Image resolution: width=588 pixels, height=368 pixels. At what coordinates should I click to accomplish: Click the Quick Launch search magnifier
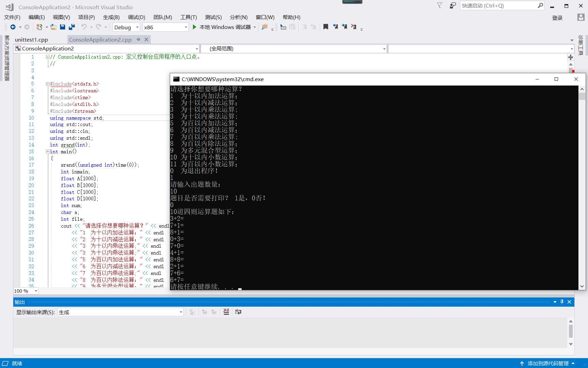coord(540,5)
